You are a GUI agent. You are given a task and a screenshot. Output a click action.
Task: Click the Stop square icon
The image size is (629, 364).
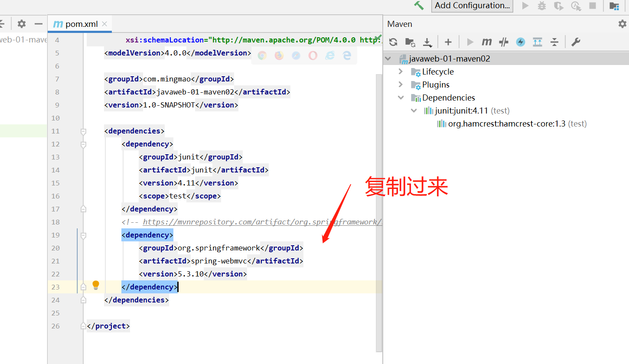coord(593,6)
